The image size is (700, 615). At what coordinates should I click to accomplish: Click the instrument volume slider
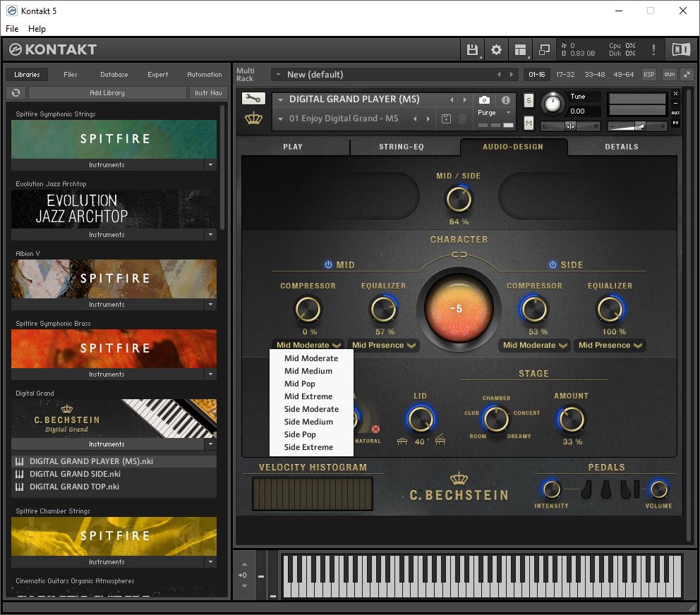point(637,127)
